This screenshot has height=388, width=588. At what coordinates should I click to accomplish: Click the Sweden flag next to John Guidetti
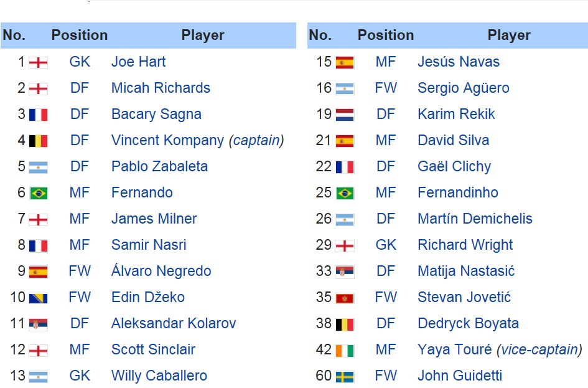pyautogui.click(x=345, y=376)
